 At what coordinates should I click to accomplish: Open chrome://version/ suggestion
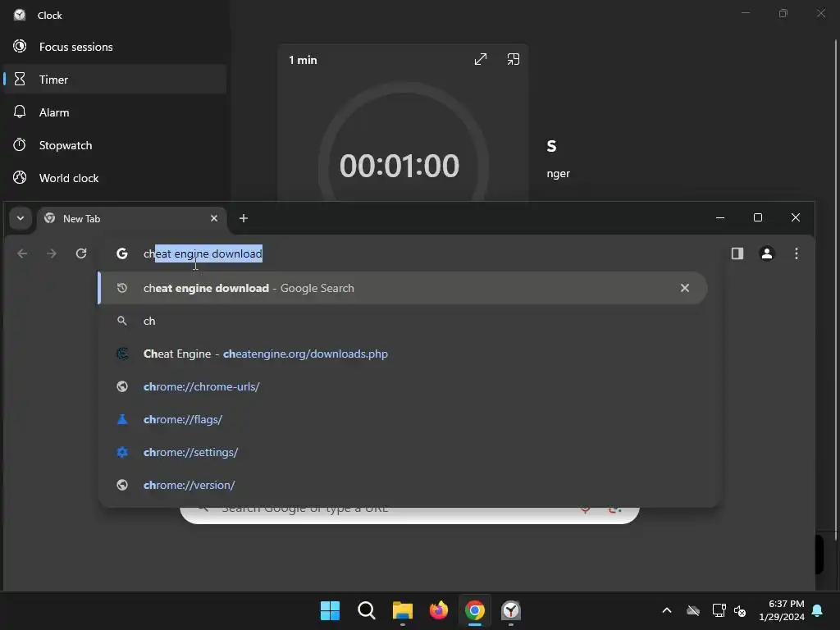(402, 485)
